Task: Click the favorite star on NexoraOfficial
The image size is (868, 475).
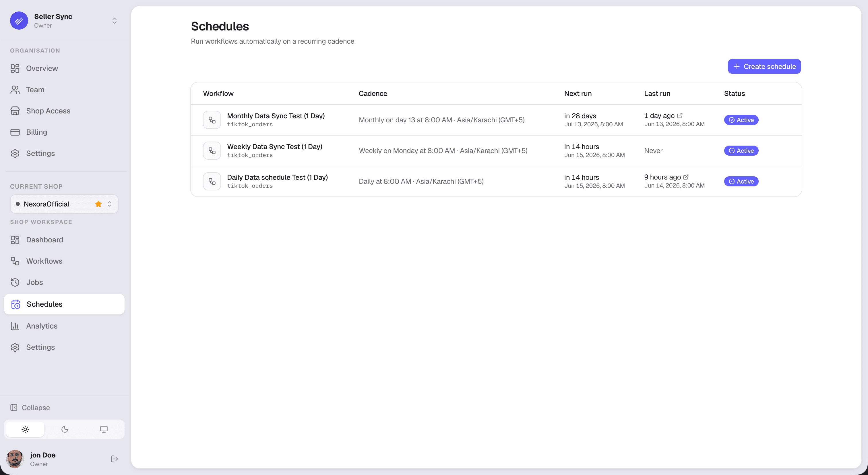Action: pos(98,204)
